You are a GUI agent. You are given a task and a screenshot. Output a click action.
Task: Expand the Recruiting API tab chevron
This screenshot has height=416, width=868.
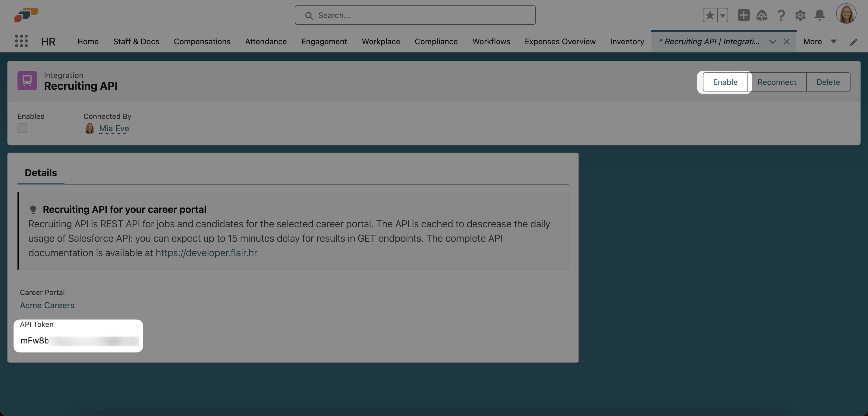(772, 42)
